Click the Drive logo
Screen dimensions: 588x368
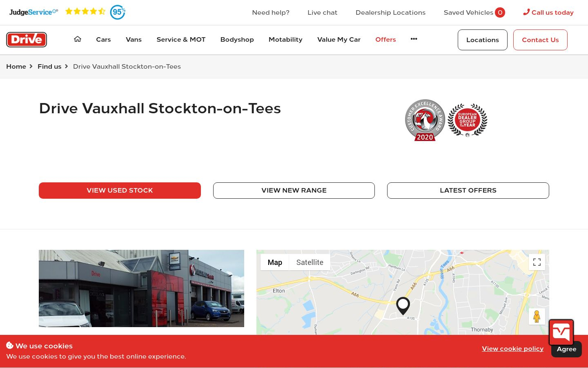[27, 40]
